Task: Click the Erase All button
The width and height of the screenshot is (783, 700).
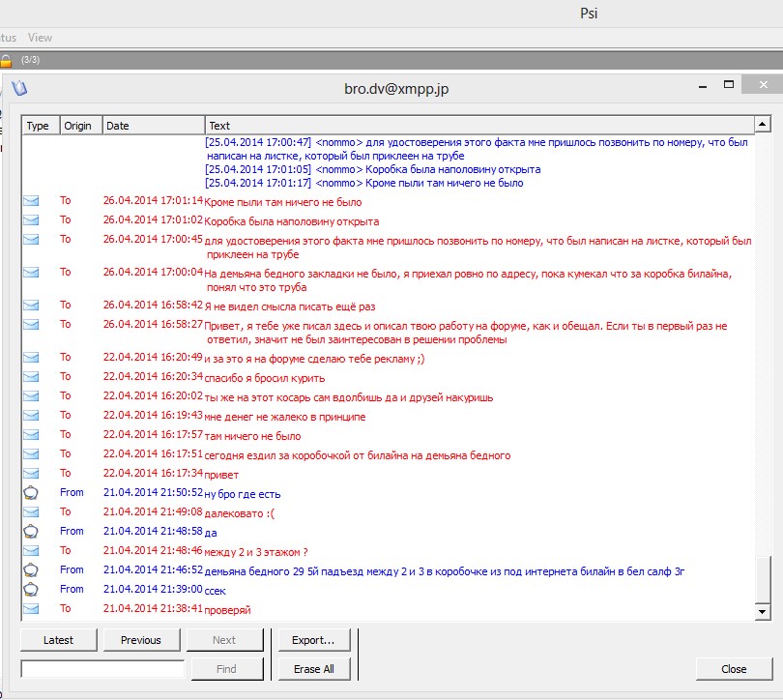Action: [x=313, y=669]
